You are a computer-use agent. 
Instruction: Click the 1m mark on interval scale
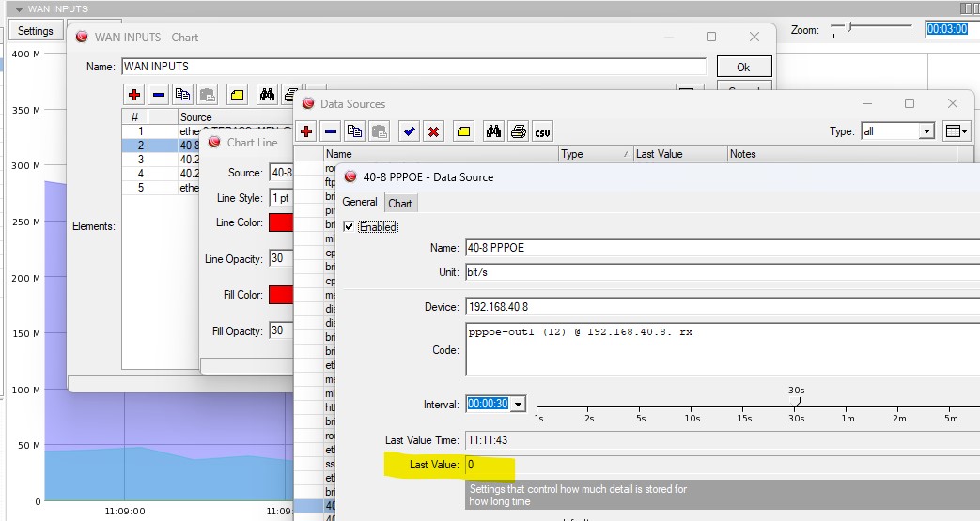848,418
